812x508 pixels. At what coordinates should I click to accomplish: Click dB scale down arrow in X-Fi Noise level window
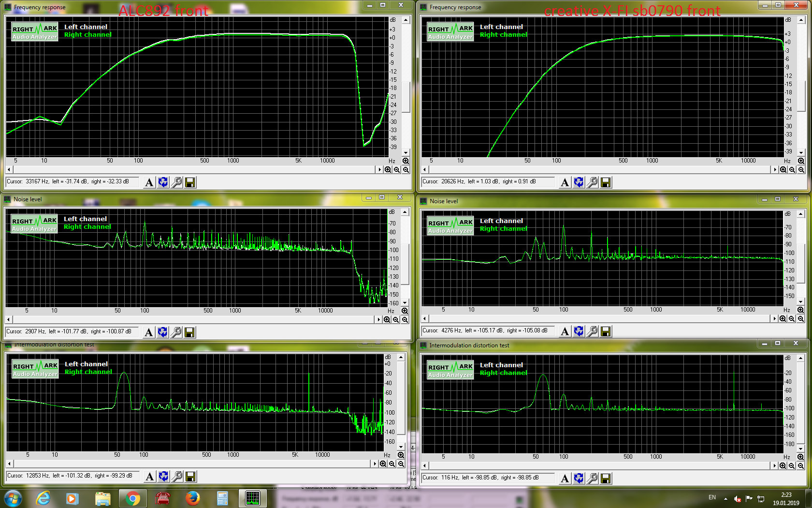click(x=801, y=302)
